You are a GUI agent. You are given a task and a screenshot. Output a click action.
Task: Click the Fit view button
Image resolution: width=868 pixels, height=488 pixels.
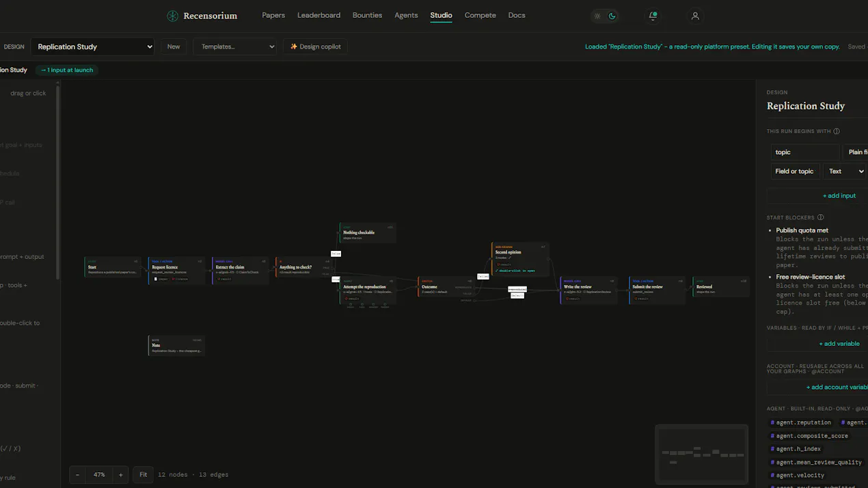tap(143, 474)
